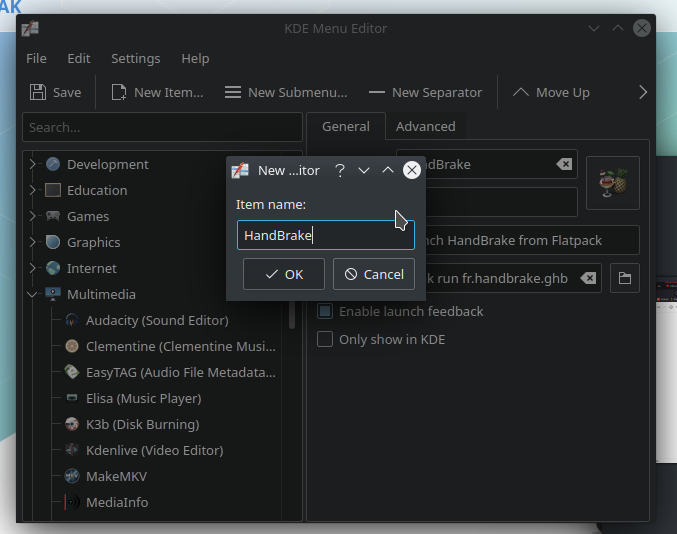The image size is (677, 534).
Task: Select the Development globe icon
Action: (53, 164)
